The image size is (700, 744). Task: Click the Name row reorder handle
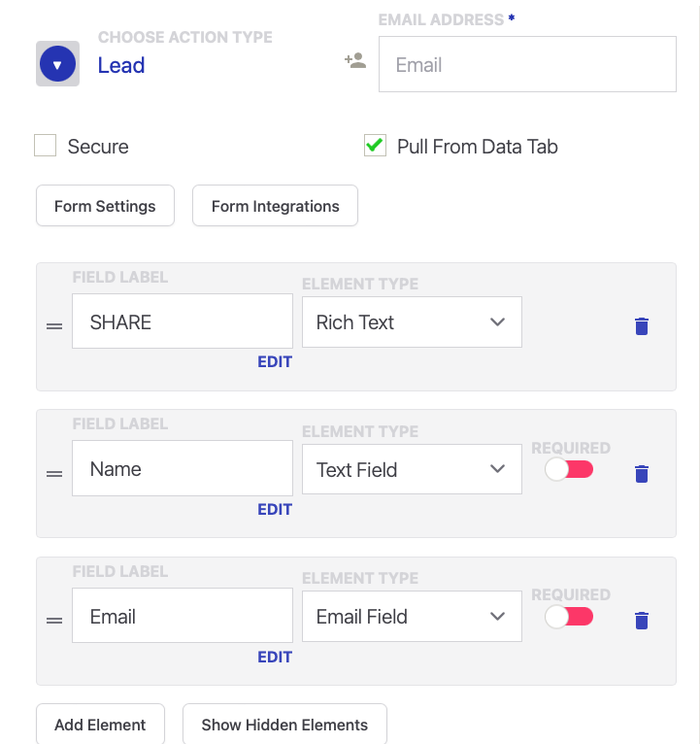[54, 474]
